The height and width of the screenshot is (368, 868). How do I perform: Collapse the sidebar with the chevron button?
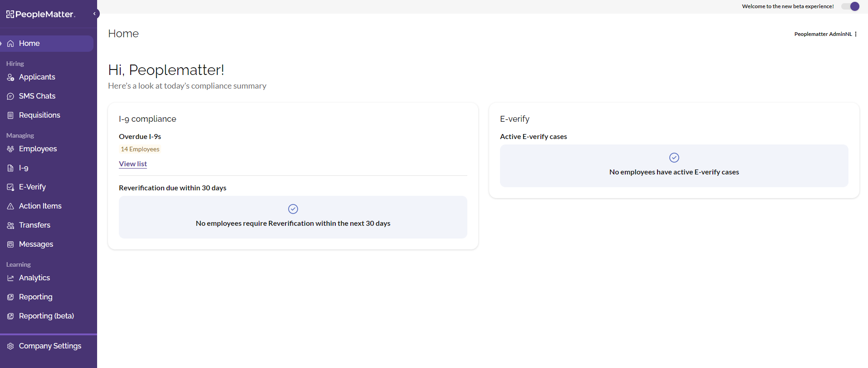pos(95,14)
